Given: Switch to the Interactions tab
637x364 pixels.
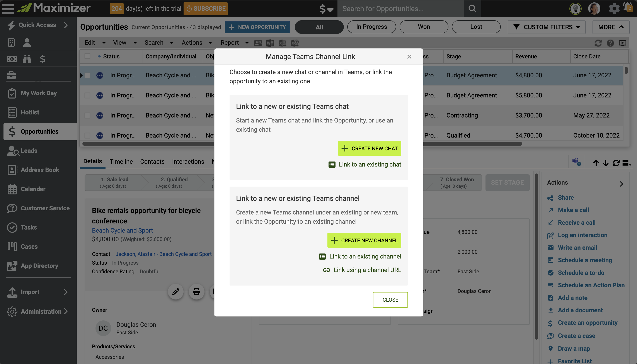Looking at the screenshot, I should [188, 162].
